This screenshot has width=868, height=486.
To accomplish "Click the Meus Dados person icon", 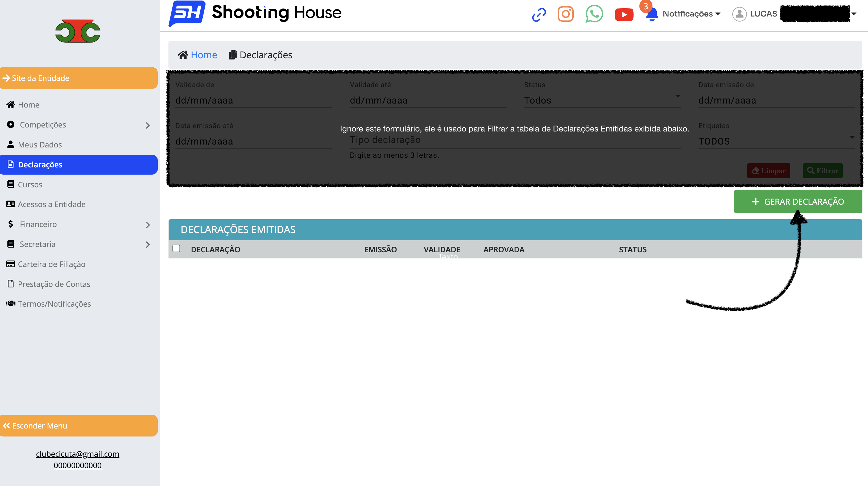I will click(11, 144).
